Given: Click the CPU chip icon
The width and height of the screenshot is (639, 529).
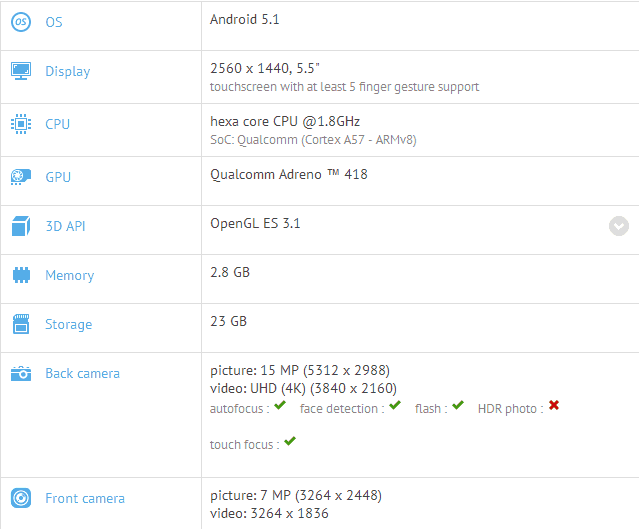Looking at the screenshot, I should pos(21,124).
